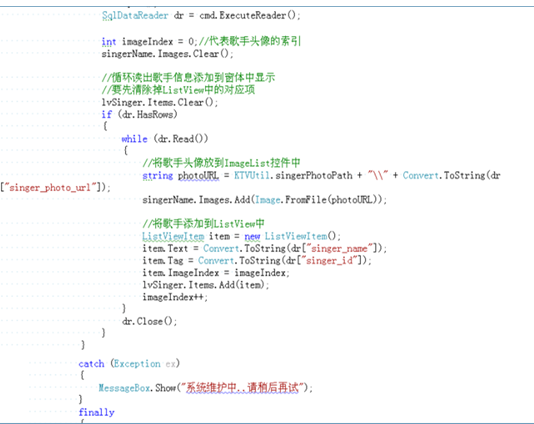Click the item.Tag assignment line
Image resolution: width=534 pixels, height=424 pixels.
pyautogui.click(x=257, y=261)
